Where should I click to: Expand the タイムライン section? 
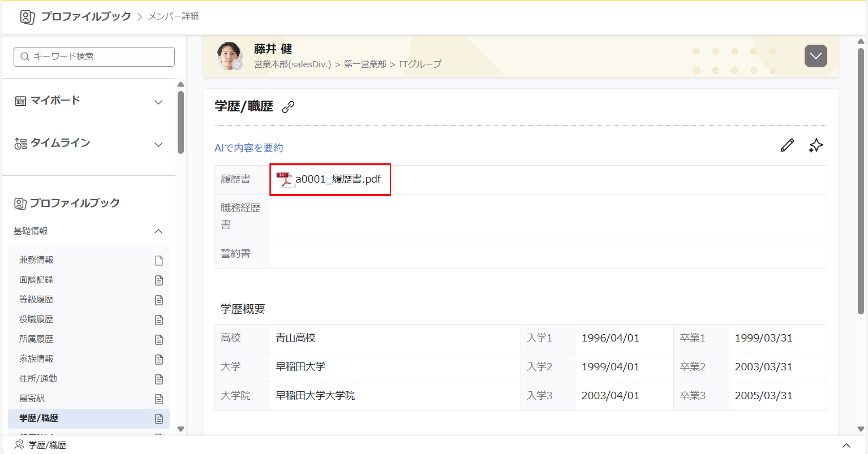158,144
